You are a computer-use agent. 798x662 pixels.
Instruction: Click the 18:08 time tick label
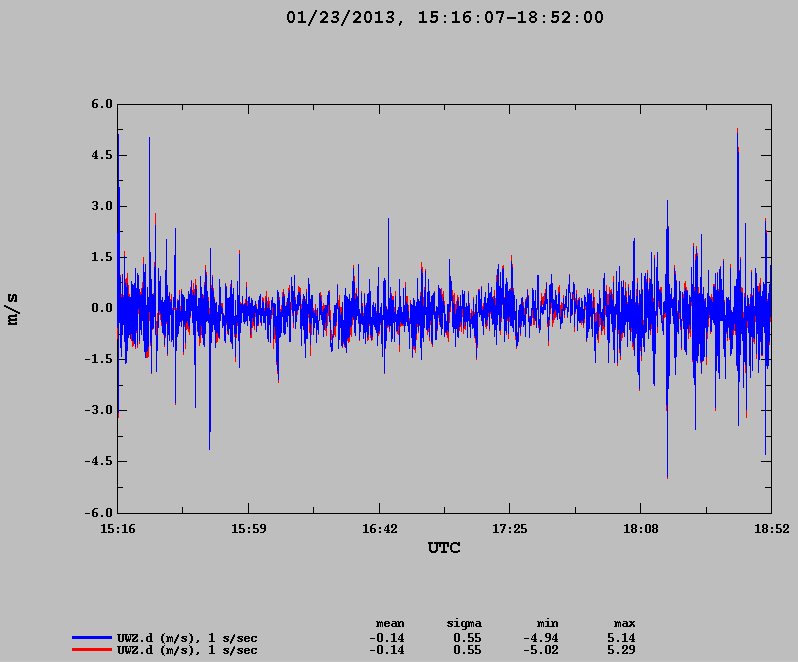pos(640,529)
